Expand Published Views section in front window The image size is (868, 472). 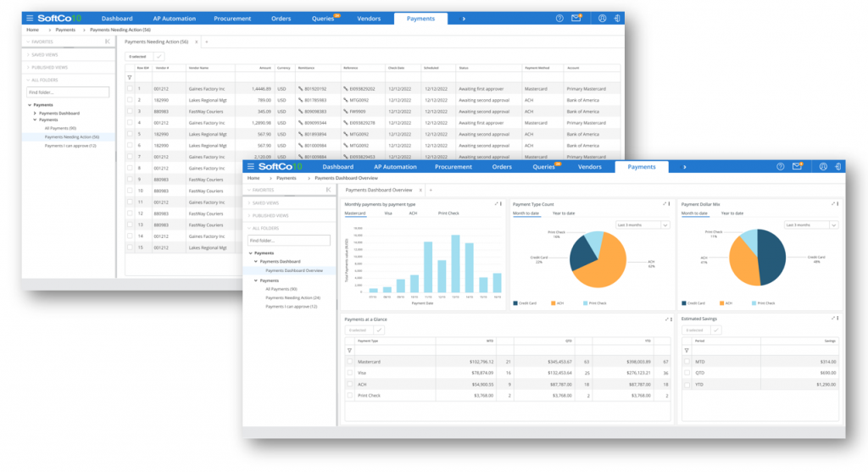point(268,216)
